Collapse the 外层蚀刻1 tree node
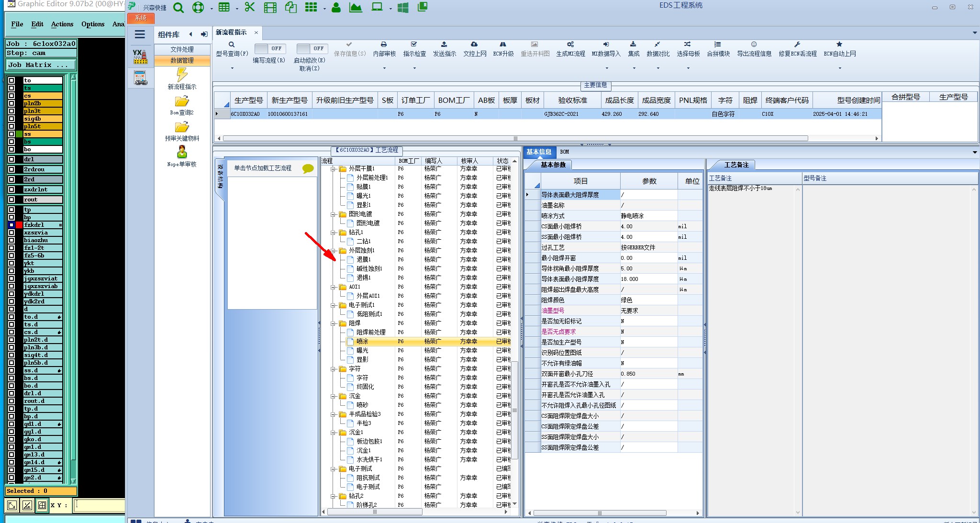 [x=333, y=251]
